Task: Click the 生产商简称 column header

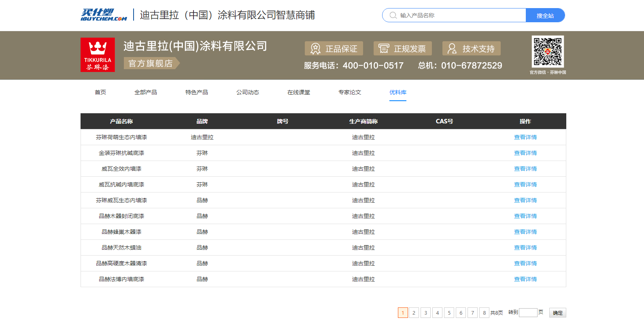Action: tap(363, 121)
